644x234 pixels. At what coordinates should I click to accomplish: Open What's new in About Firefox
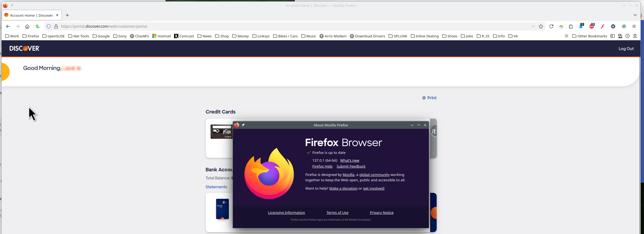pyautogui.click(x=349, y=160)
